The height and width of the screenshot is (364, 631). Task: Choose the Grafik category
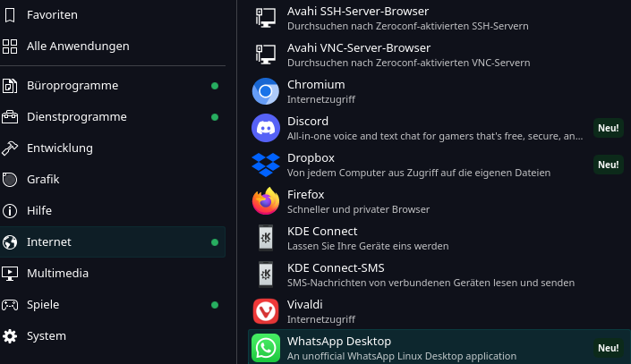tap(43, 180)
